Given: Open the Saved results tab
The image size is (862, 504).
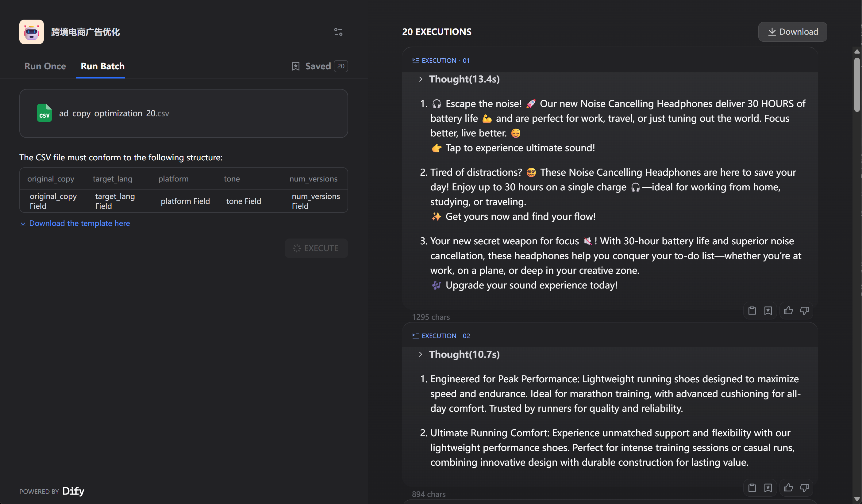Looking at the screenshot, I should [x=319, y=66].
